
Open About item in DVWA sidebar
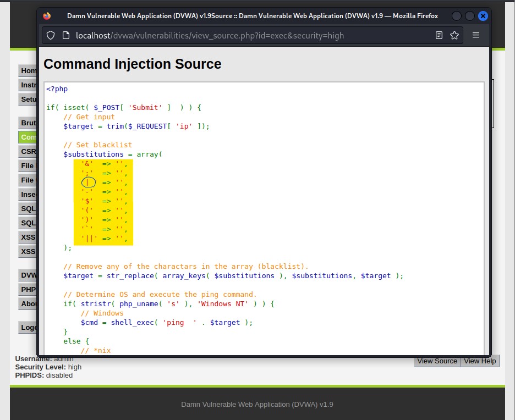tap(28, 304)
